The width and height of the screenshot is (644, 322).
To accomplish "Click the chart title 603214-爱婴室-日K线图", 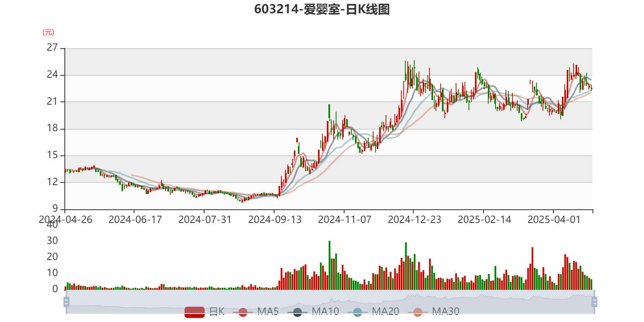I will click(322, 9).
